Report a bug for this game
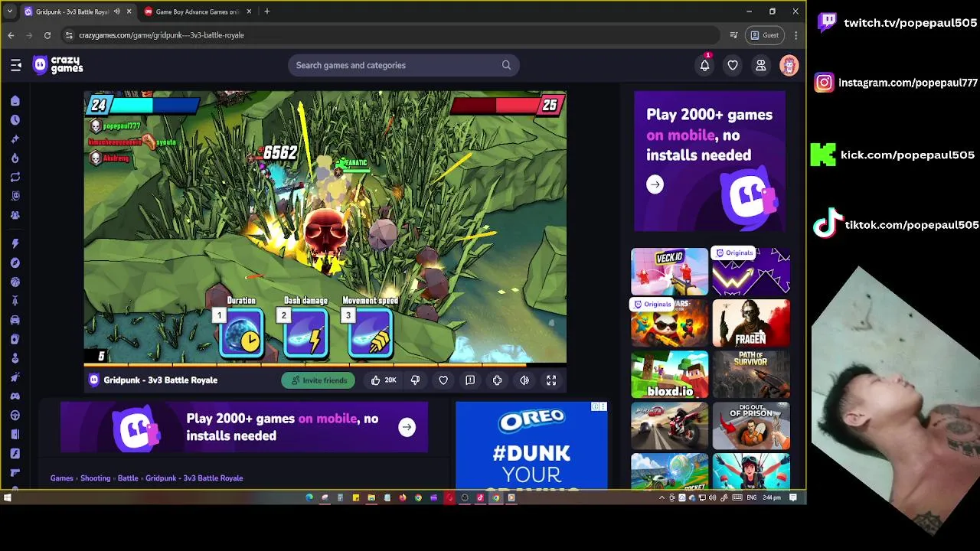Viewport: 980px width, 551px height. (470, 380)
